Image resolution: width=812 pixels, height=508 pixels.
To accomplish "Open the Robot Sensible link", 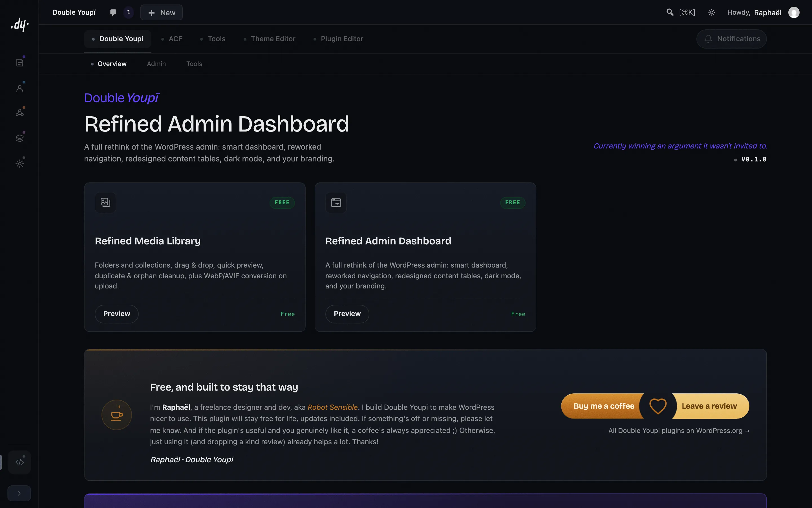I will (332, 407).
